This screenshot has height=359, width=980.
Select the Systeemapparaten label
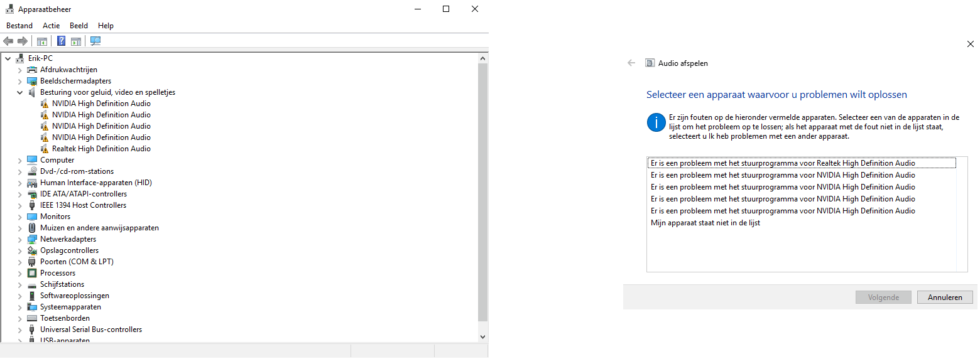point(70,307)
